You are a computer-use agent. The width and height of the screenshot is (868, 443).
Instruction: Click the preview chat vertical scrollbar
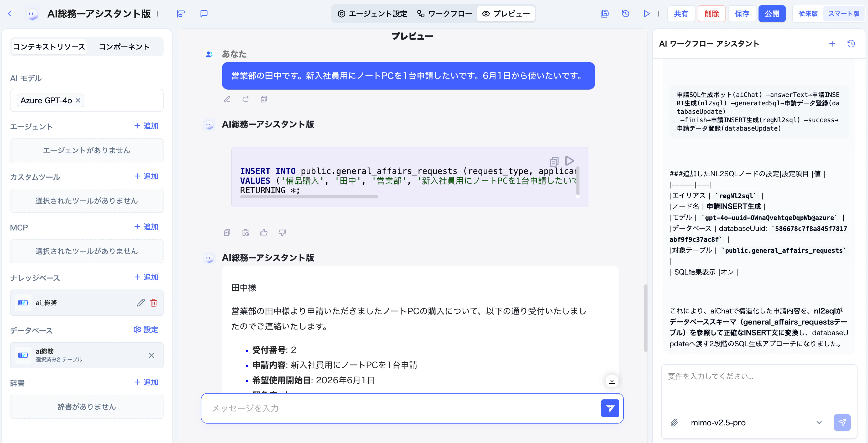pyautogui.click(x=646, y=318)
